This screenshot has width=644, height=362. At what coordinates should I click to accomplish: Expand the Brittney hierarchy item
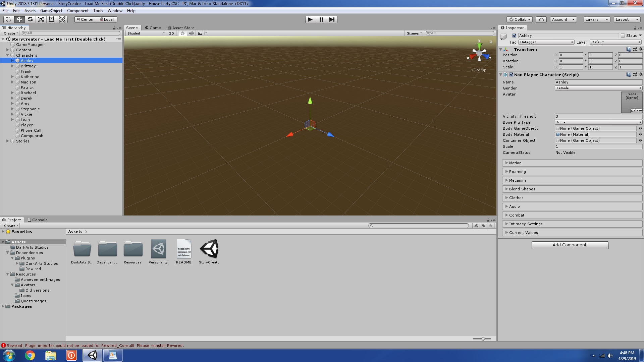12,66
